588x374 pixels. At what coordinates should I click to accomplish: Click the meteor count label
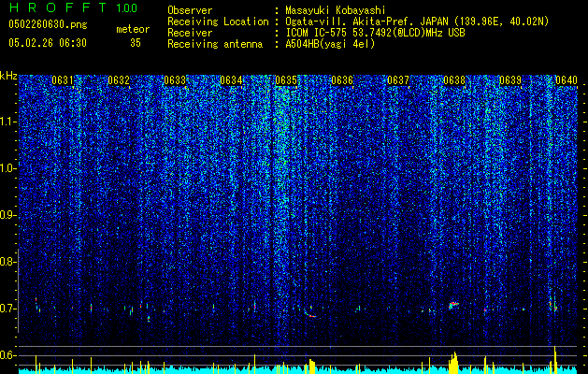coord(133,29)
